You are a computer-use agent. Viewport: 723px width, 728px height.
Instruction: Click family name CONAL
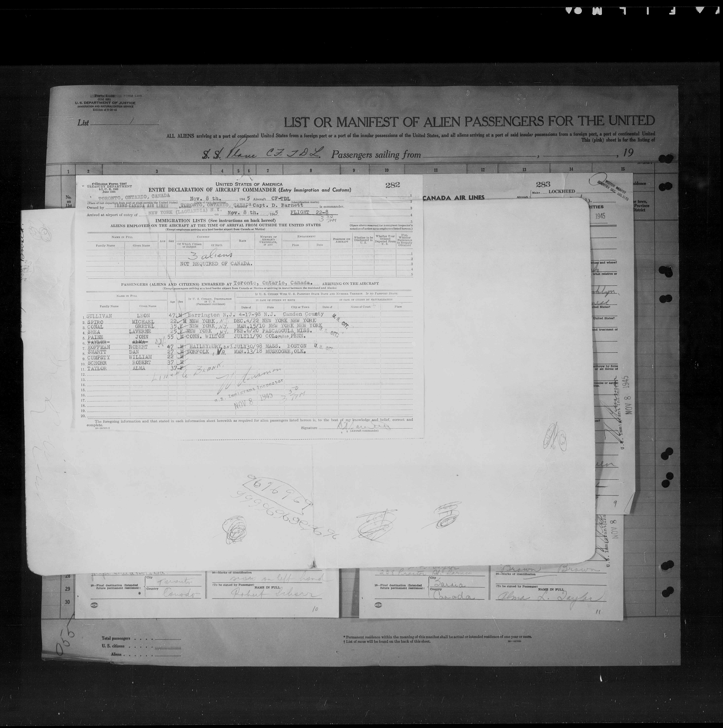(x=95, y=327)
